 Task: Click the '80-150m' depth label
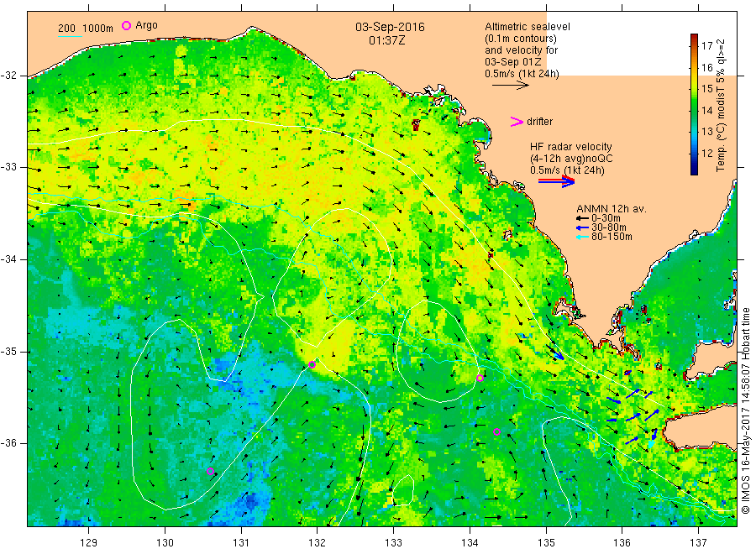(x=612, y=237)
